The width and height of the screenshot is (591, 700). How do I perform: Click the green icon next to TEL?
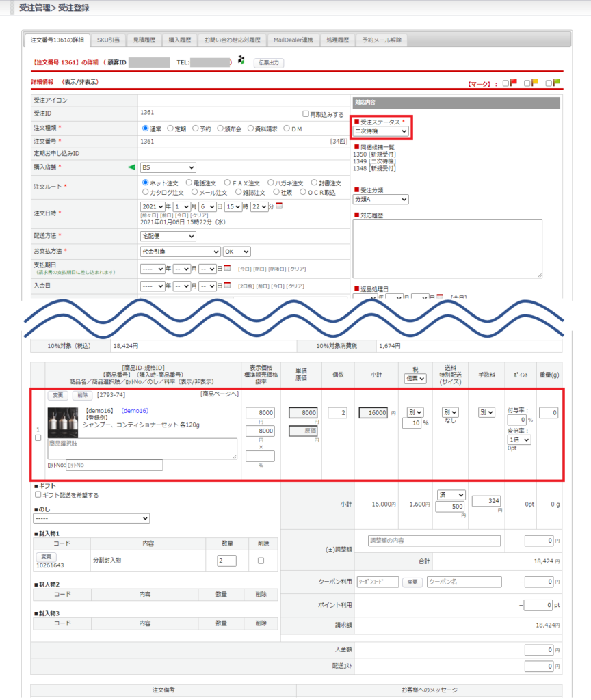click(241, 62)
